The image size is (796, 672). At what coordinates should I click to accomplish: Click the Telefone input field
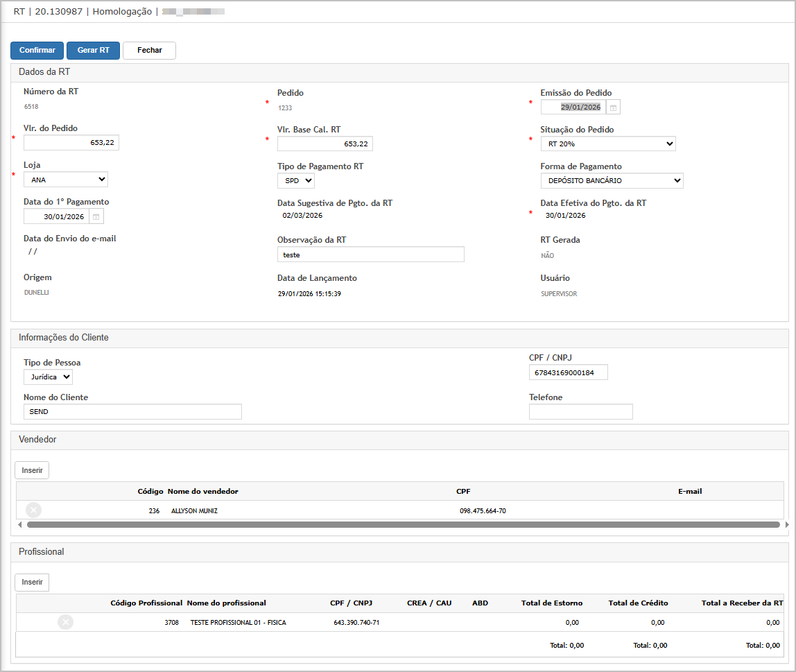[x=580, y=412]
